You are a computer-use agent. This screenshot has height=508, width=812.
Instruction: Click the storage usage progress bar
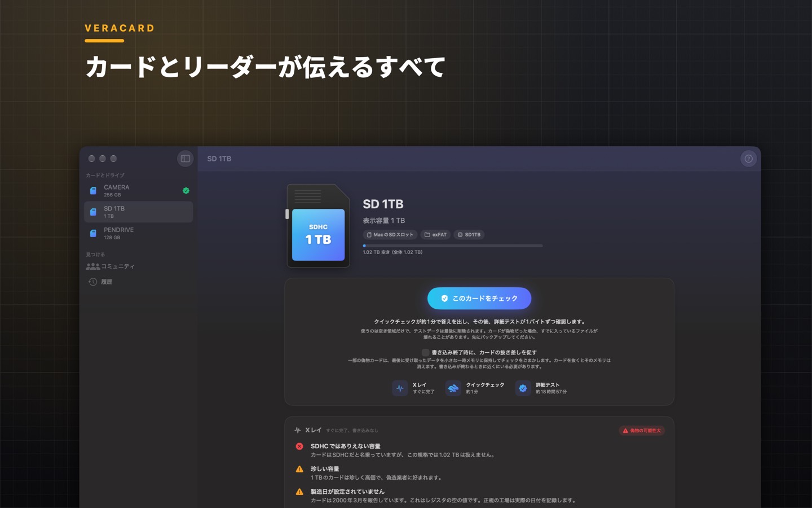click(x=453, y=246)
